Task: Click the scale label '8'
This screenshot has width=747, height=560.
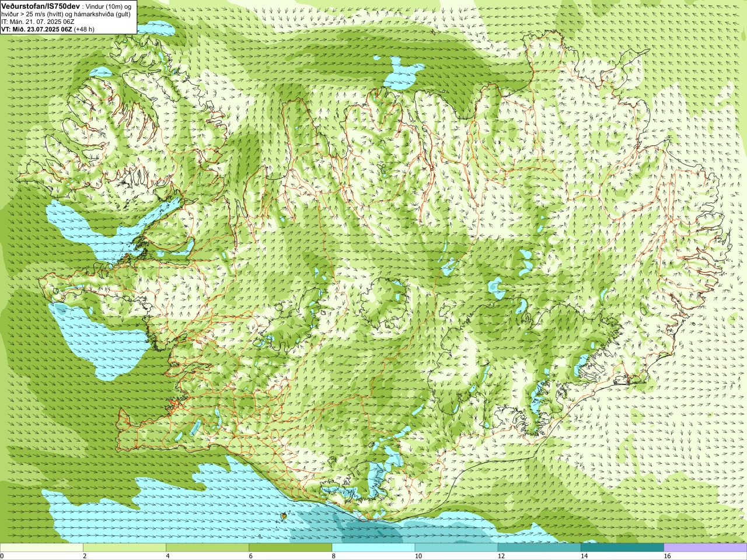Action: point(333,556)
